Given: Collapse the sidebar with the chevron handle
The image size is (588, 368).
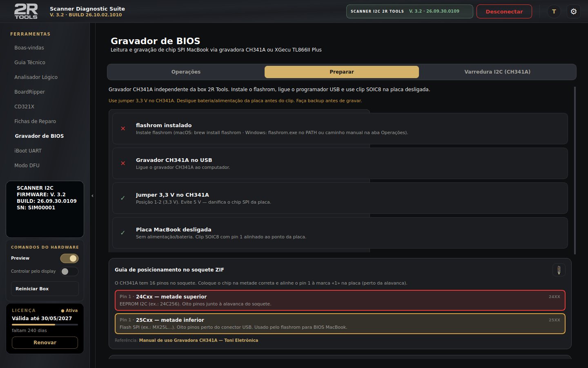Looking at the screenshot, I should point(92,196).
